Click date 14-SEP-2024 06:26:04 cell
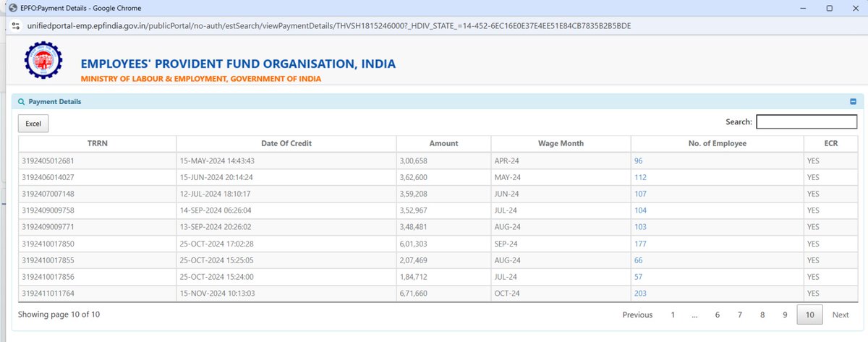This screenshot has height=342, width=868. coord(286,210)
